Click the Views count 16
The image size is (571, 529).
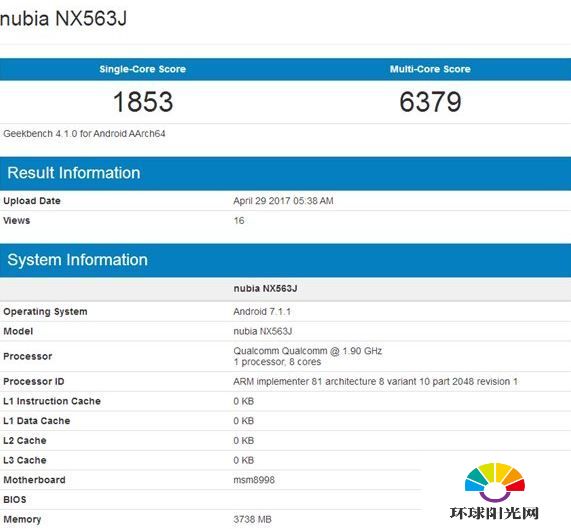pyautogui.click(x=239, y=221)
